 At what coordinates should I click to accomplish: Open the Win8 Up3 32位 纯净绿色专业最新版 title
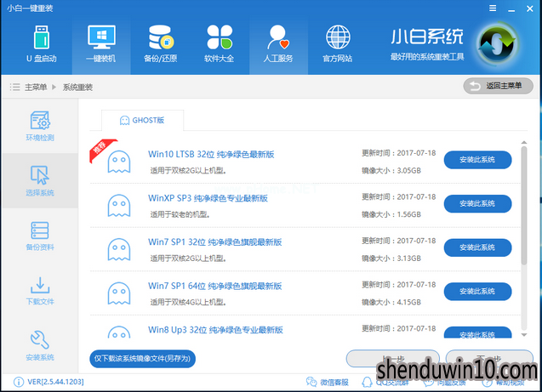coord(215,329)
